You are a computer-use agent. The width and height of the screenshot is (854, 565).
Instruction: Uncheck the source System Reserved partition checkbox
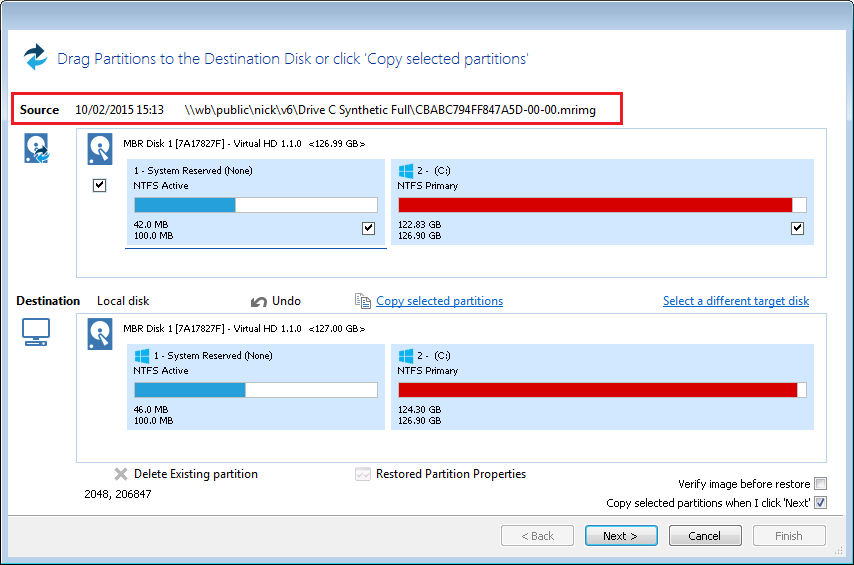tap(368, 228)
